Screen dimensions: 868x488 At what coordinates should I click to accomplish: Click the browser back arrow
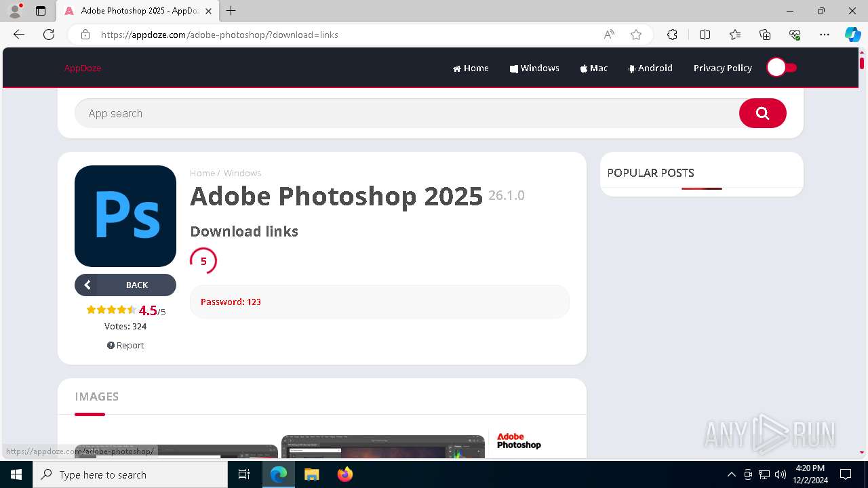19,35
